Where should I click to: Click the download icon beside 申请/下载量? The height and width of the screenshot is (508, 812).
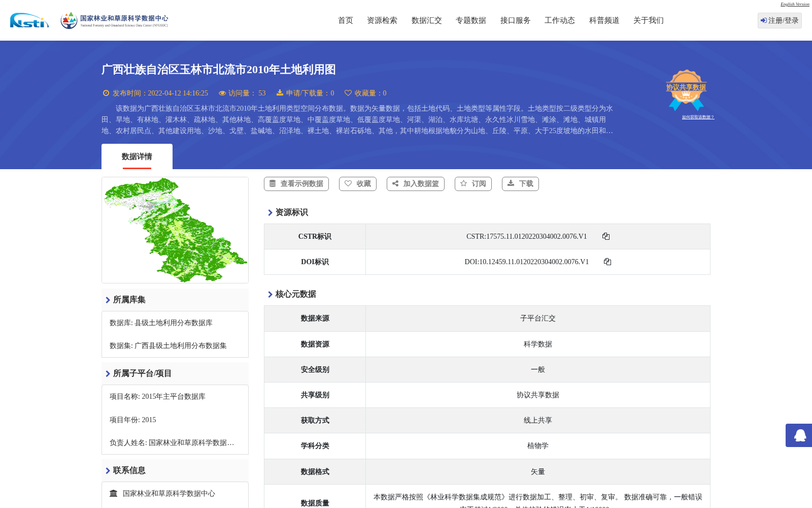(280, 93)
